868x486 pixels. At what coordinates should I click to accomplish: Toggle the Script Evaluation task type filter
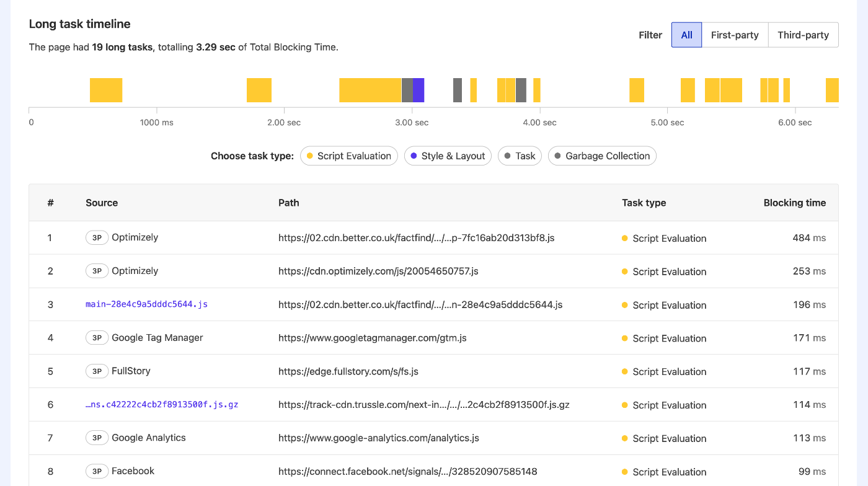[x=348, y=156]
